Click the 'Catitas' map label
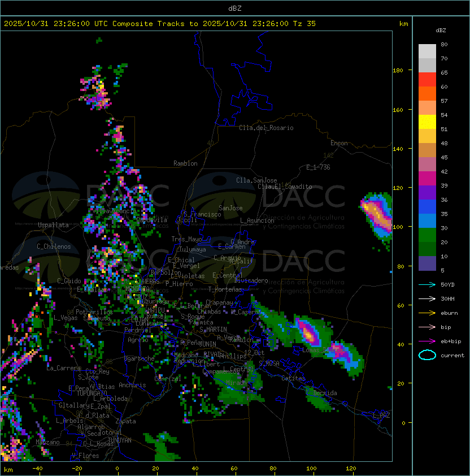 click(x=293, y=378)
